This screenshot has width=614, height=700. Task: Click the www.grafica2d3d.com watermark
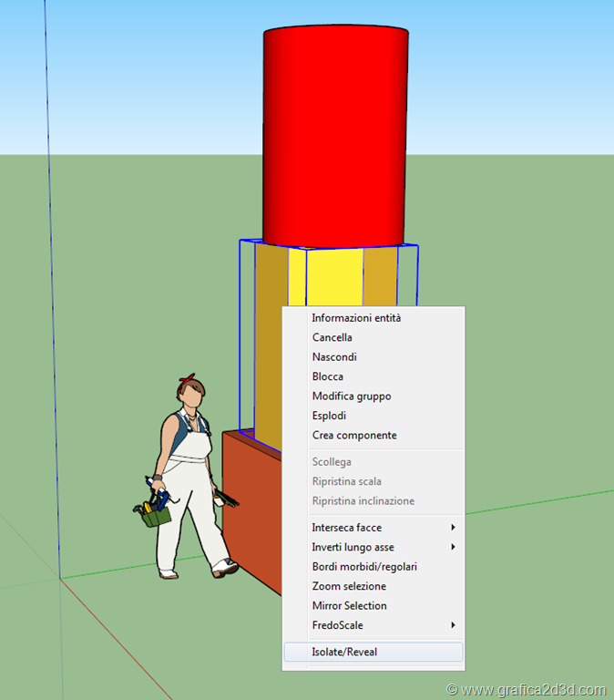(527, 688)
